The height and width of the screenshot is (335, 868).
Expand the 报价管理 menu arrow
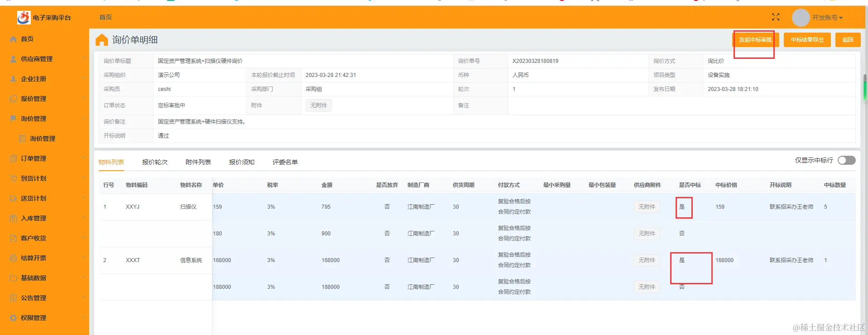pos(84,99)
